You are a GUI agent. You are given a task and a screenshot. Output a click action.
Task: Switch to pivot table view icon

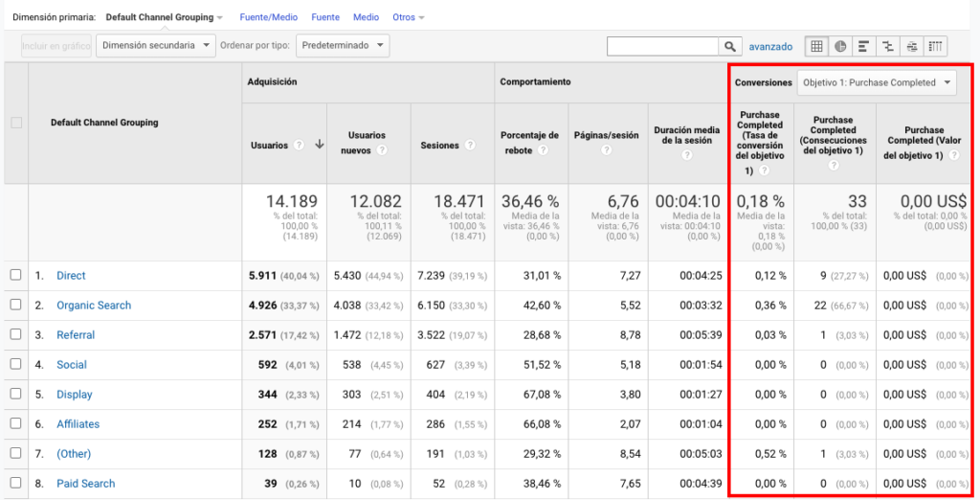tap(936, 46)
